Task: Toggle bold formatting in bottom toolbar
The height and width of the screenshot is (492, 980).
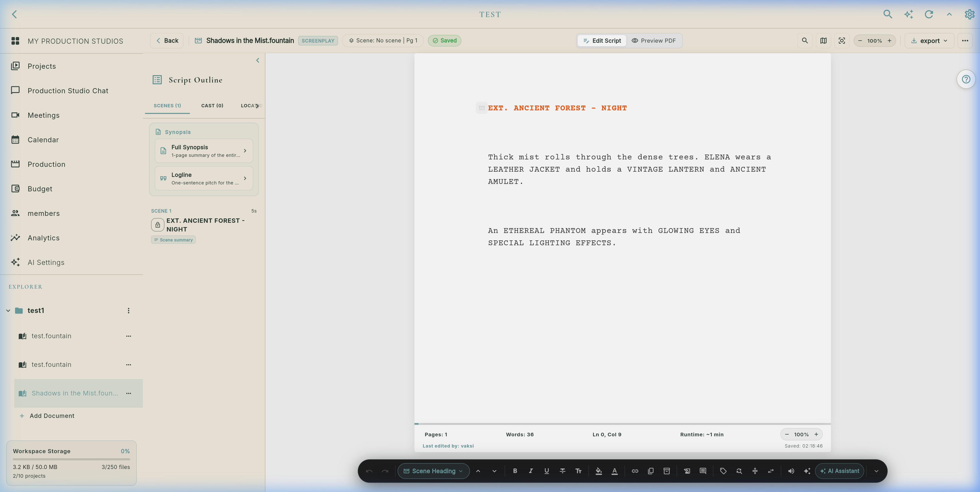Action: [515, 471]
